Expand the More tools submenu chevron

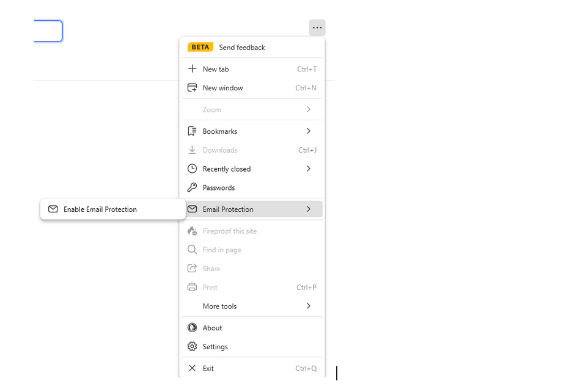coord(308,306)
